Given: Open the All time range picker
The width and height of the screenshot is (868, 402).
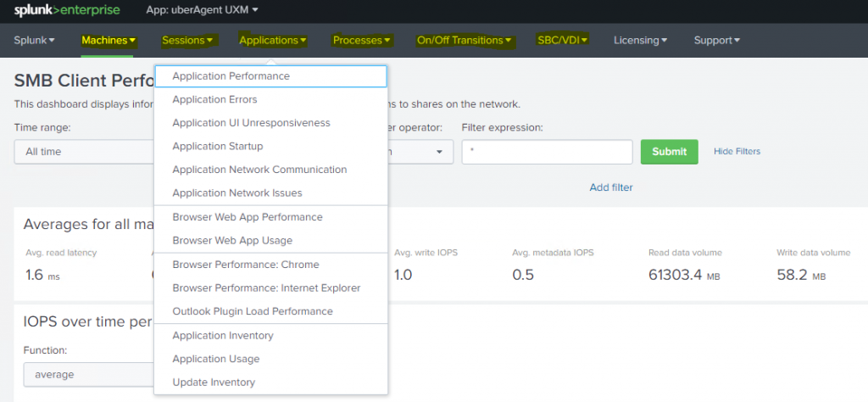Looking at the screenshot, I should coord(84,152).
